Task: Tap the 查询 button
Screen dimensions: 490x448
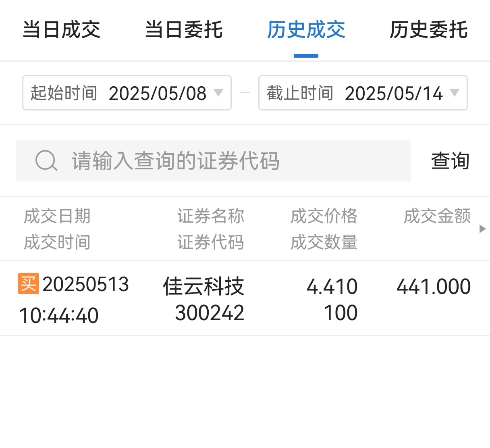Action: pyautogui.click(x=450, y=160)
